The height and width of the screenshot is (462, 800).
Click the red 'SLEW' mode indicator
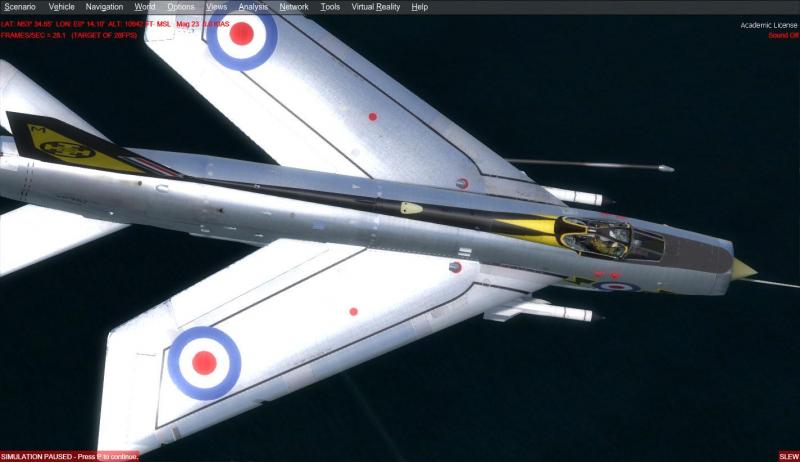789,456
